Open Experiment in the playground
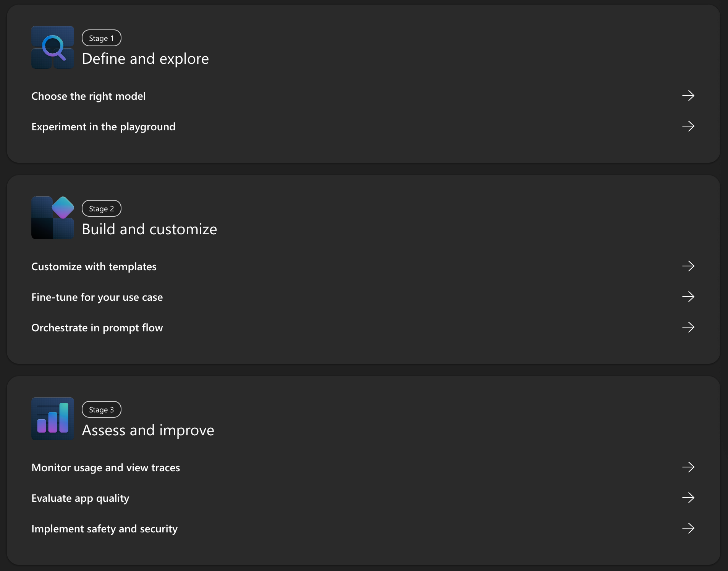 tap(104, 127)
